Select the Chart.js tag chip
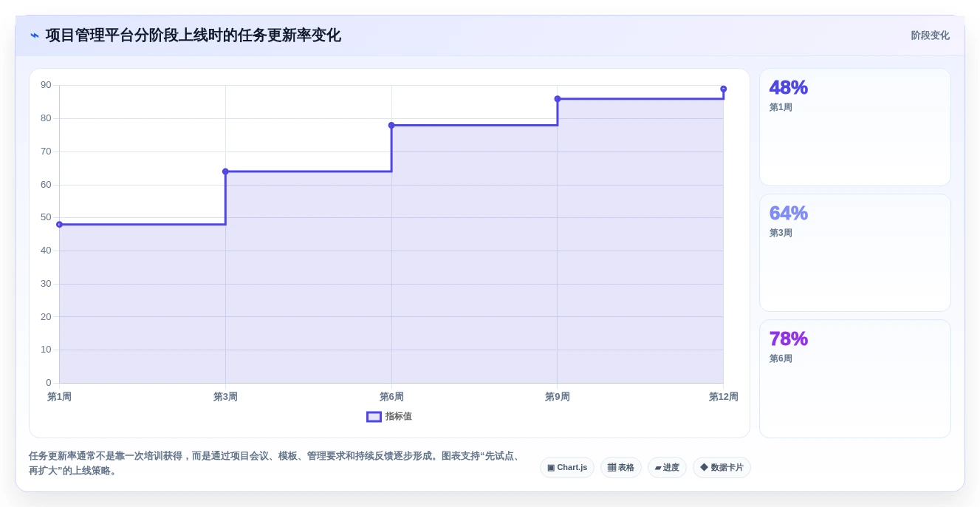Screen dimensions: 980x507 [567, 468]
